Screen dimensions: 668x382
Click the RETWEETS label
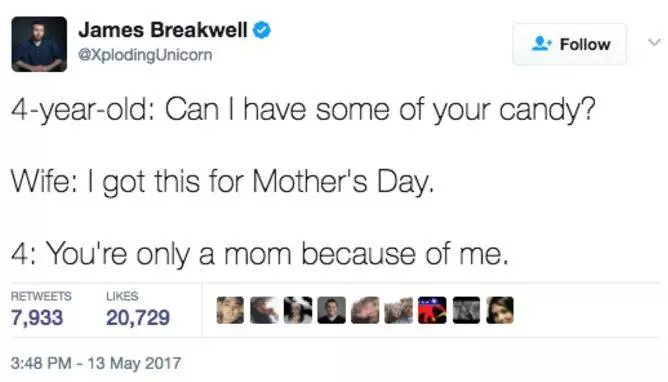tap(41, 296)
